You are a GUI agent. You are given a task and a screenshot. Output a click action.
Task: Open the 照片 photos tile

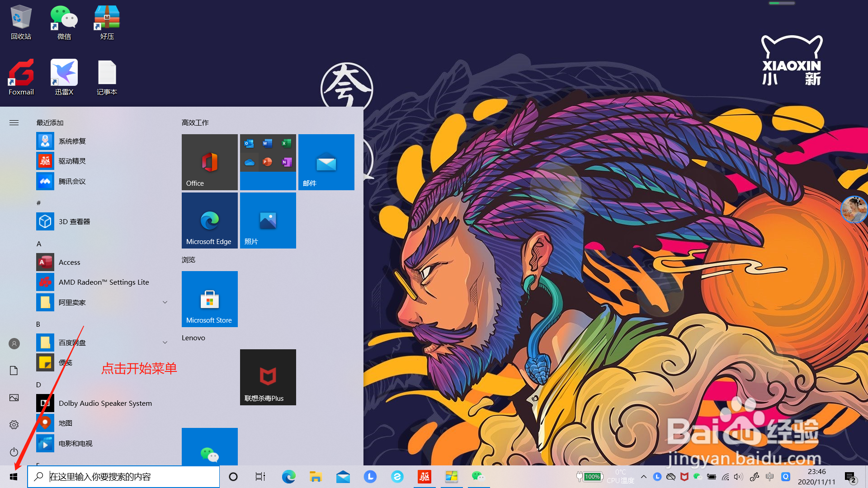pos(268,220)
